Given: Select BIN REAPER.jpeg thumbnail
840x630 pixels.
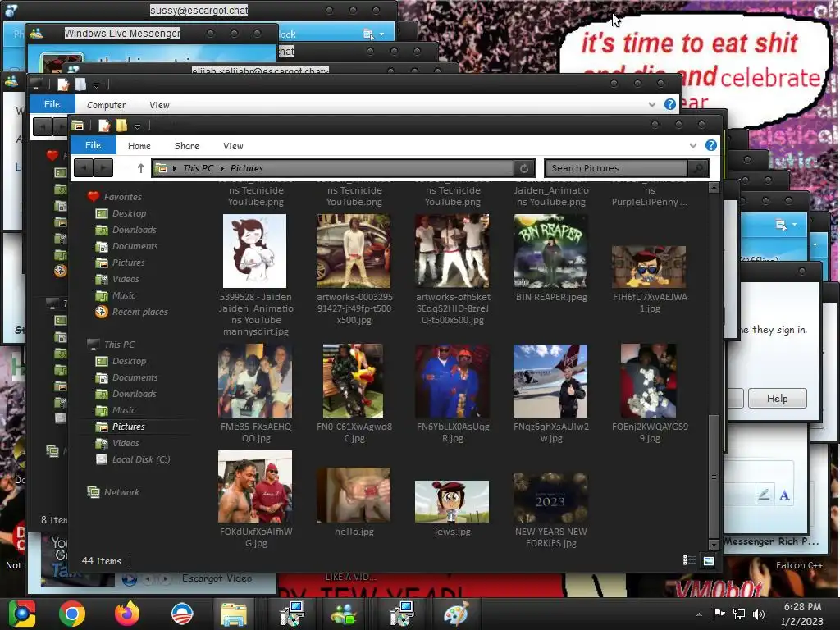Looking at the screenshot, I should click(x=550, y=251).
